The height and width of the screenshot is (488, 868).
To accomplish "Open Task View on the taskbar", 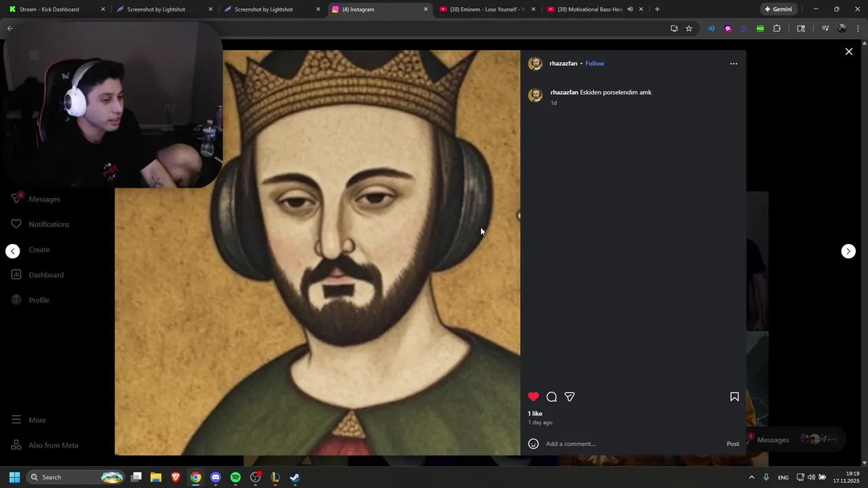I will point(136,477).
